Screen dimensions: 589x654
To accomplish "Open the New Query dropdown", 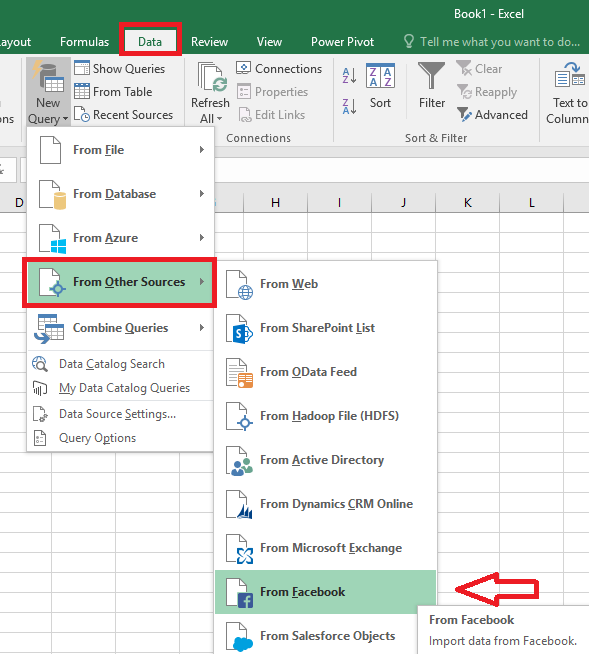I will (48, 92).
